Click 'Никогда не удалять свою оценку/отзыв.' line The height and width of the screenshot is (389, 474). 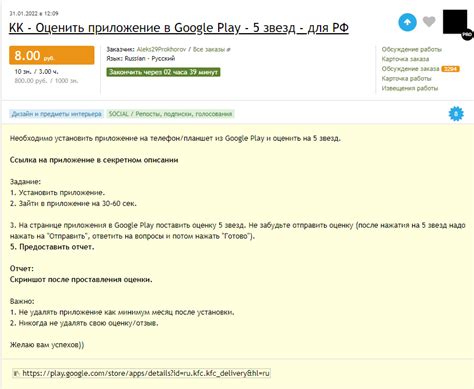(84, 323)
